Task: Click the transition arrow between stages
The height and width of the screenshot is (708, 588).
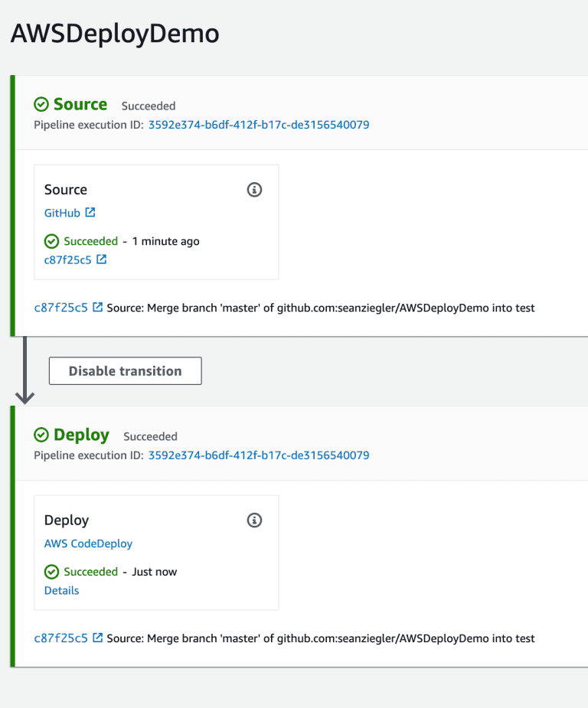Action: click(24, 370)
